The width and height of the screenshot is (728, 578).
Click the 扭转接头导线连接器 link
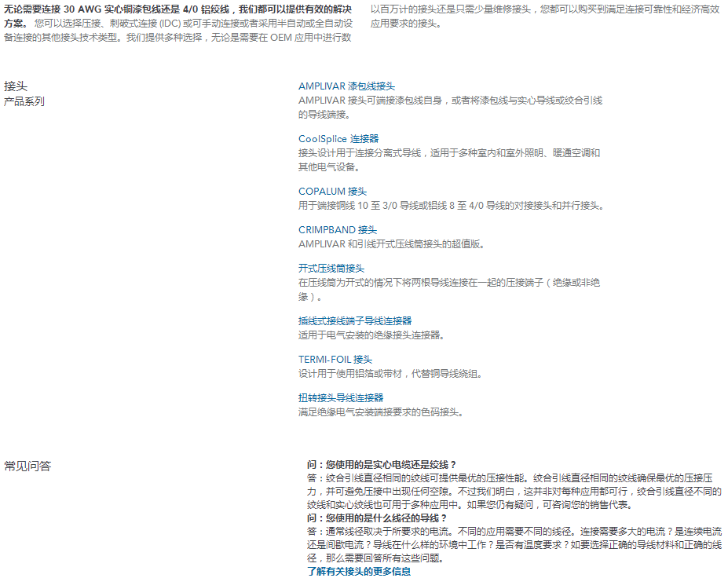(341, 398)
